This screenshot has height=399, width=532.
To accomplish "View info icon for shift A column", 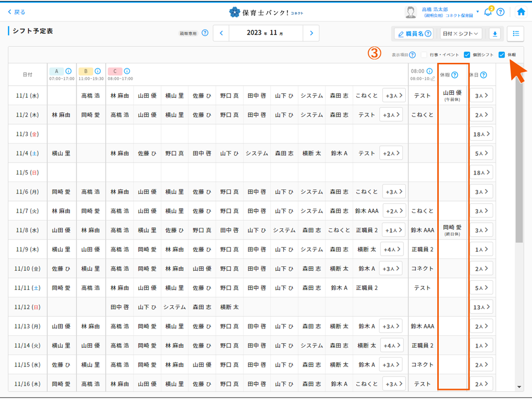I will coord(68,71).
